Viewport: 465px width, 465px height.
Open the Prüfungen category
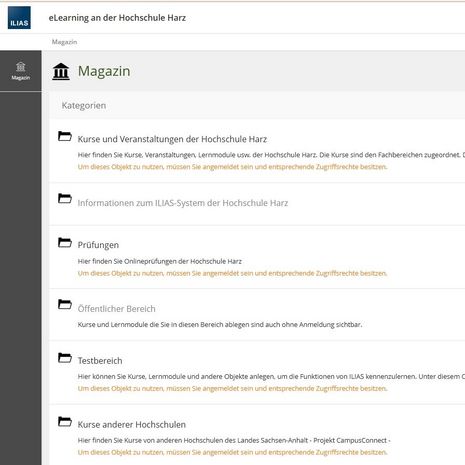[98, 245]
